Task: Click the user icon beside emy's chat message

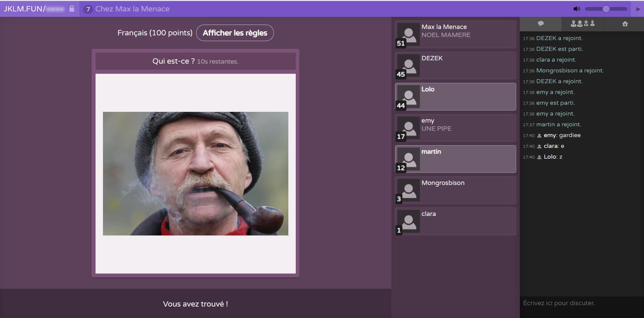Action: coord(539,135)
